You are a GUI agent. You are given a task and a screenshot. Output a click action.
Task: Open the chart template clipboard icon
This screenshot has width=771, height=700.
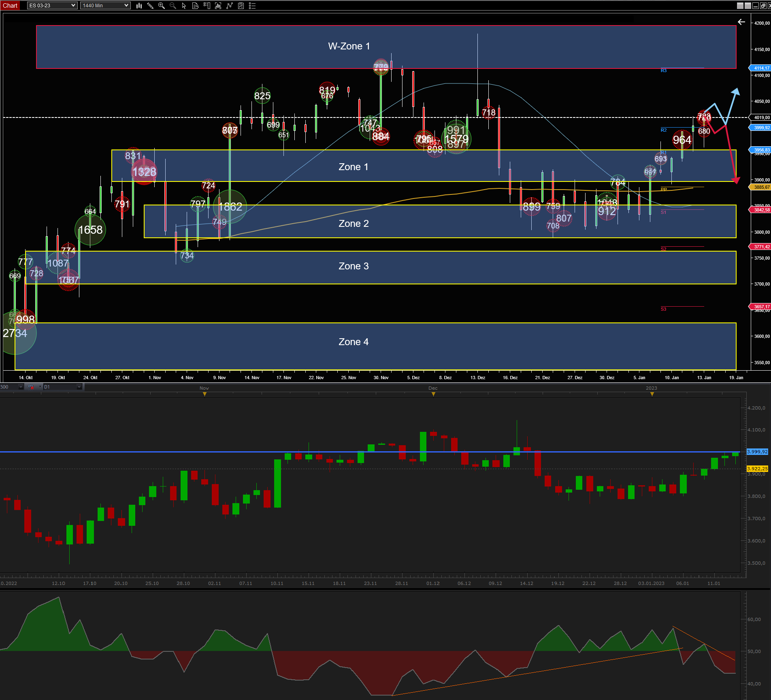pyautogui.click(x=241, y=6)
